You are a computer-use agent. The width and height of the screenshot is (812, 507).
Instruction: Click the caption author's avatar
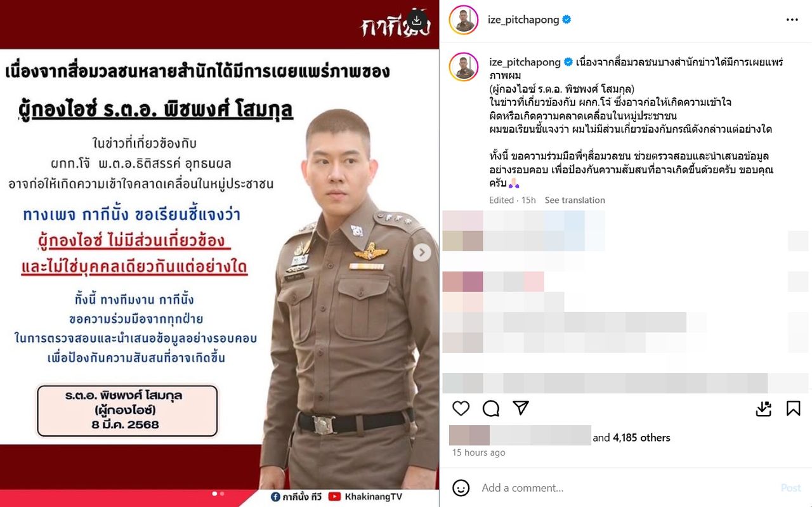464,67
